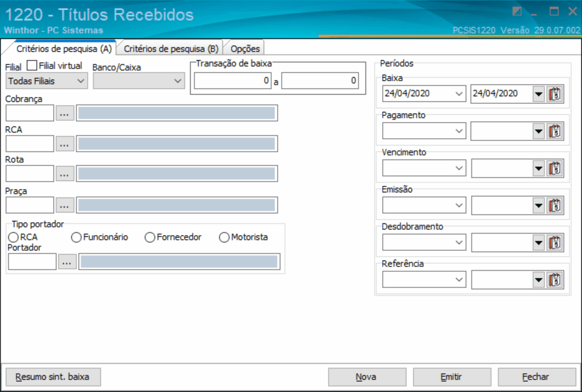Expand the Referência end date arrow

point(538,279)
